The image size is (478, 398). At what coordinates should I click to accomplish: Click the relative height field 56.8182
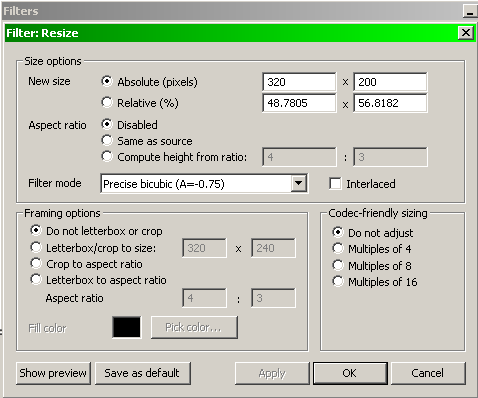point(390,103)
